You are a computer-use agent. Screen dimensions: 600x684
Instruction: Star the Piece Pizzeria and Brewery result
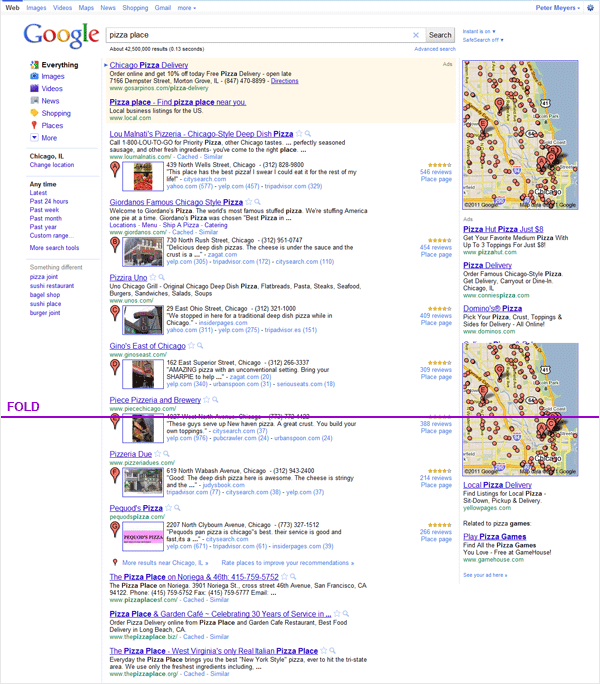(x=206, y=400)
